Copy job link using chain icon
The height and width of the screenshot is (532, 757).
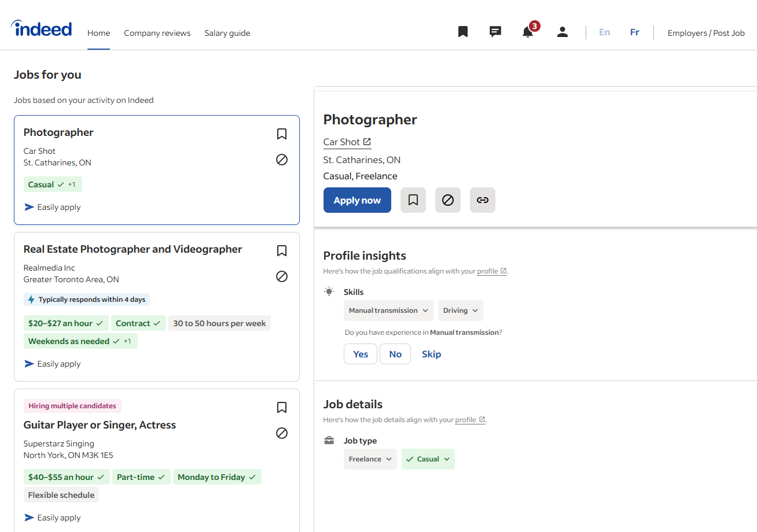pyautogui.click(x=483, y=200)
